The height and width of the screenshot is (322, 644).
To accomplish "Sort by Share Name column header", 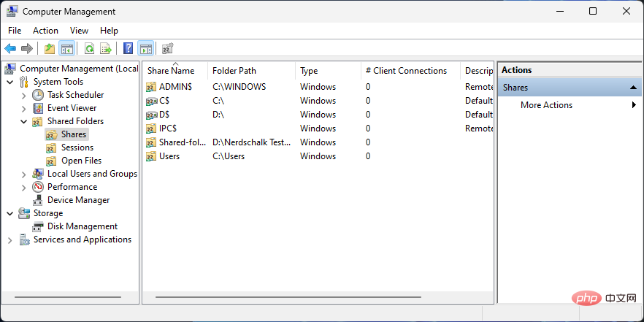I will click(x=175, y=71).
